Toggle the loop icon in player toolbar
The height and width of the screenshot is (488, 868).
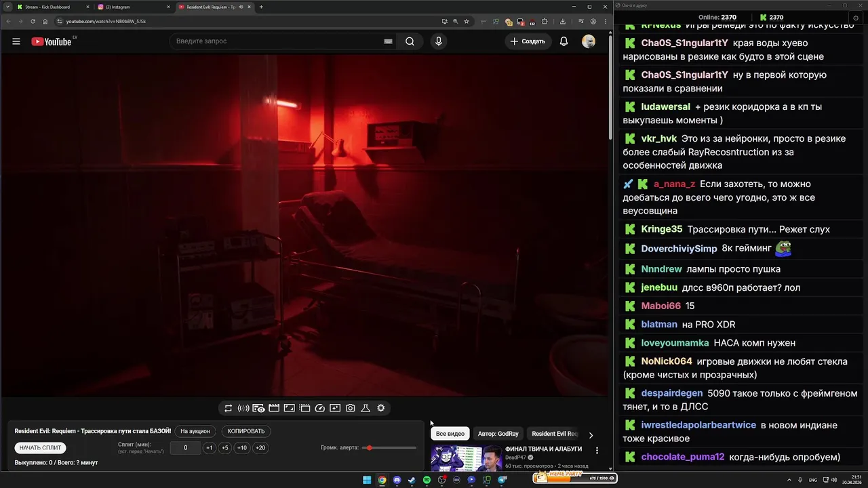pos(228,408)
